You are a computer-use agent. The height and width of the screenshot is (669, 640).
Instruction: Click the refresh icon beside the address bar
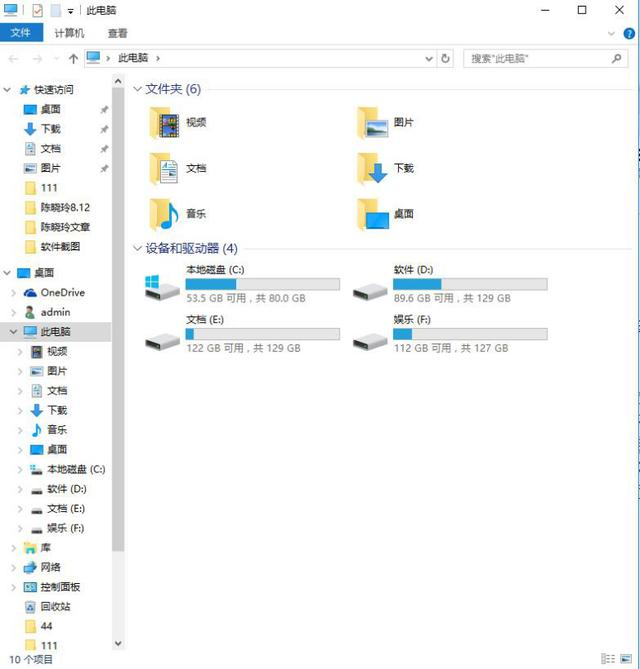click(445, 58)
